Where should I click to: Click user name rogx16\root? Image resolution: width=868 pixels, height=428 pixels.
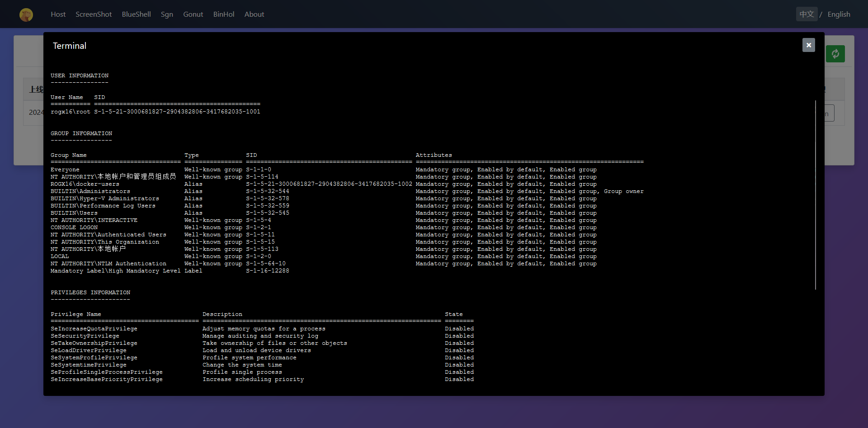[71, 112]
